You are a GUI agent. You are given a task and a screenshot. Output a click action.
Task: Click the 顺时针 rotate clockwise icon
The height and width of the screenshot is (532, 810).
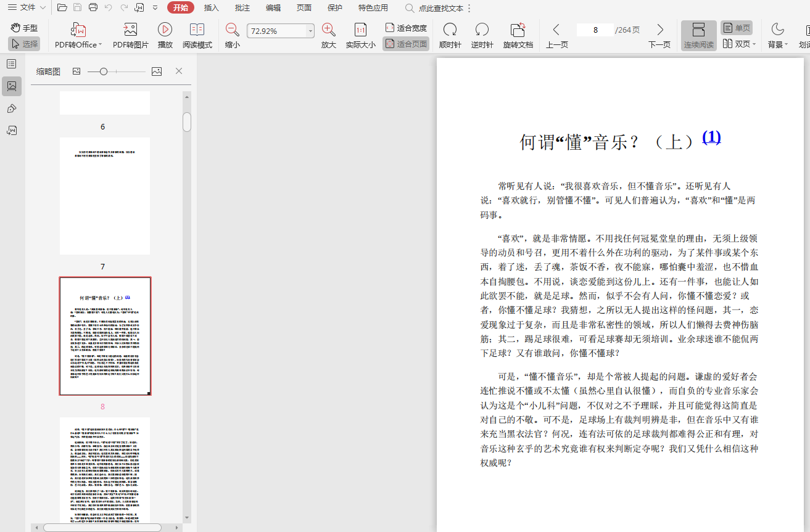coord(450,30)
